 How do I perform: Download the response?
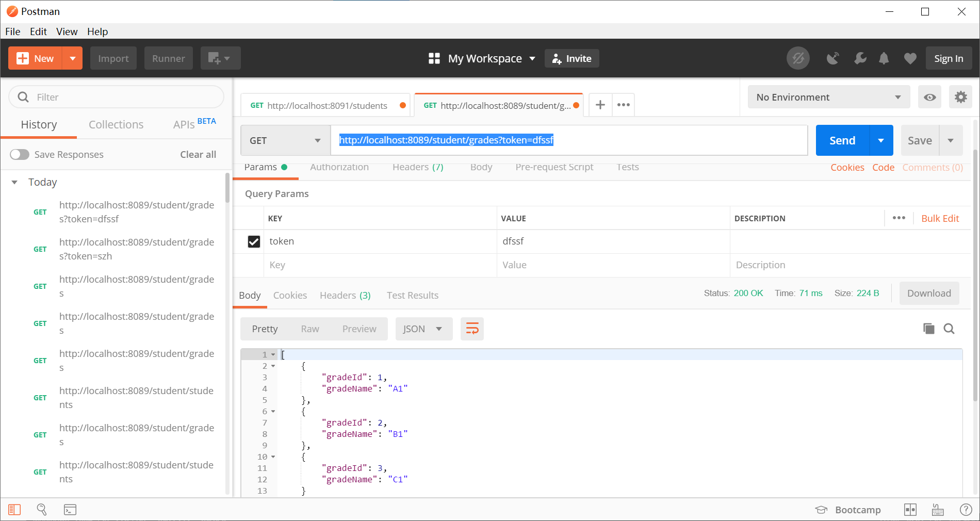click(x=929, y=293)
